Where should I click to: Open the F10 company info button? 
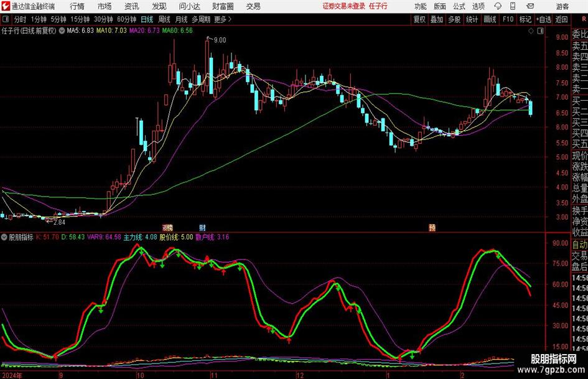tap(508, 19)
